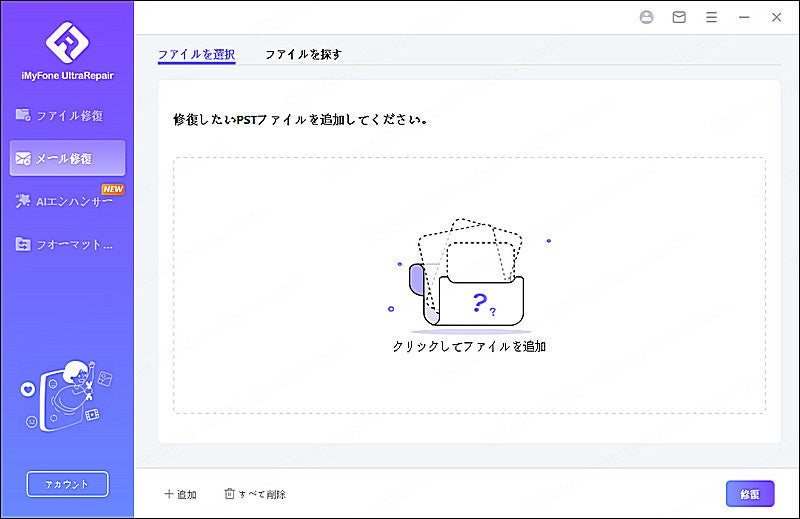Click the フォーマット sidebar icon
Viewport: 800px width, 519px height.
(22, 244)
